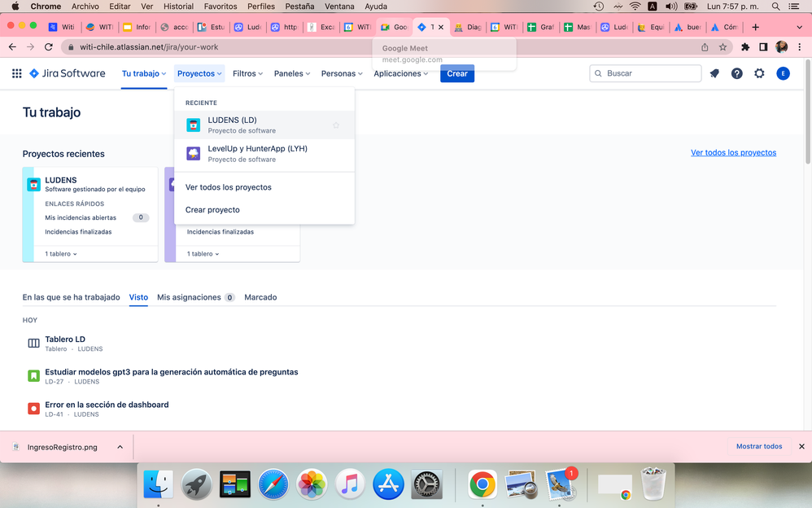Viewport: 812px width, 508px height.
Task: Open the help question mark icon
Action: (x=737, y=73)
